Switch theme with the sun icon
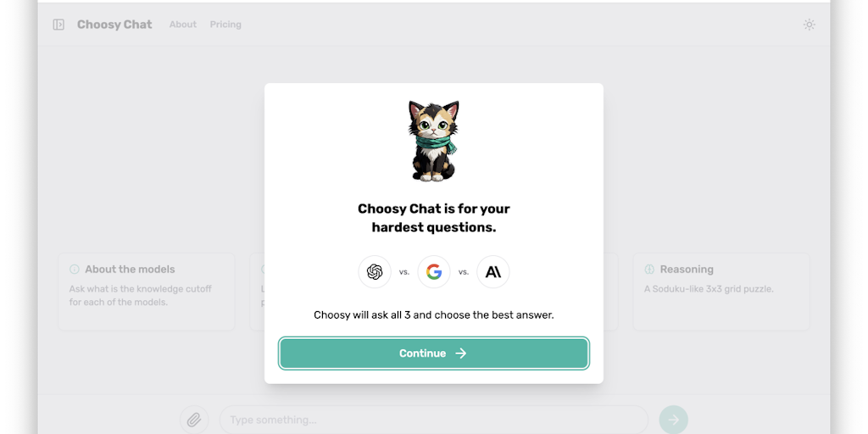Screen dimensions: 868x434 (x=810, y=25)
